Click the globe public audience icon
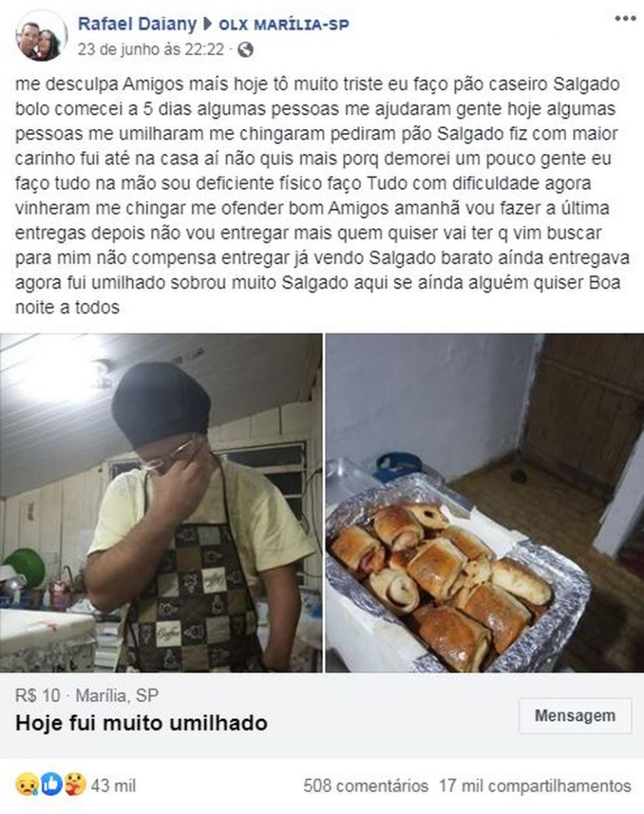This screenshot has width=644, height=814. [246, 50]
